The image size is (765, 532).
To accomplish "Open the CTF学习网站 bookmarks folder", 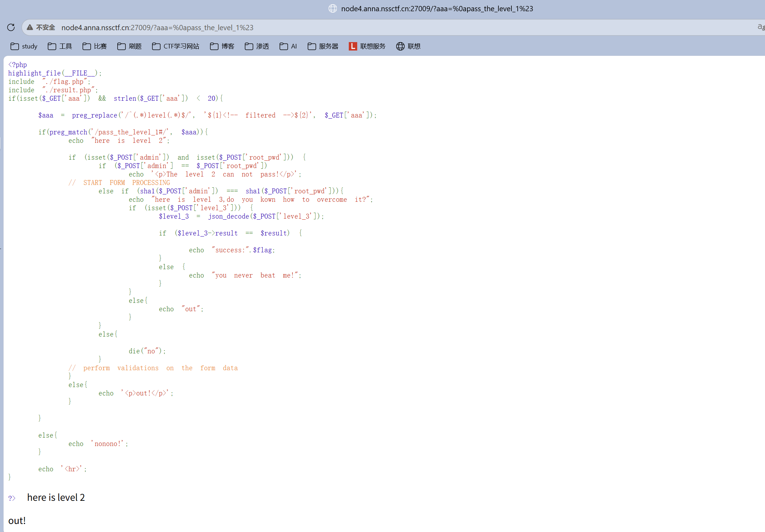I will click(176, 46).
